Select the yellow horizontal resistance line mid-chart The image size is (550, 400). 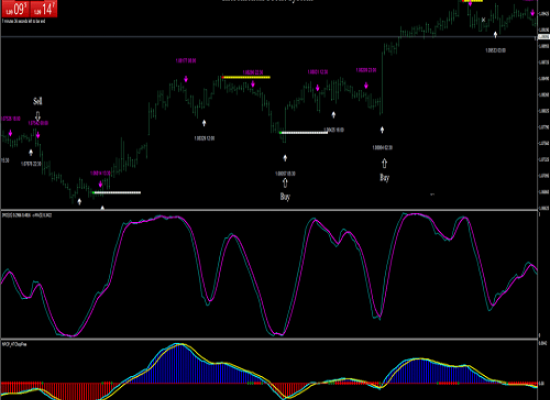[246, 77]
